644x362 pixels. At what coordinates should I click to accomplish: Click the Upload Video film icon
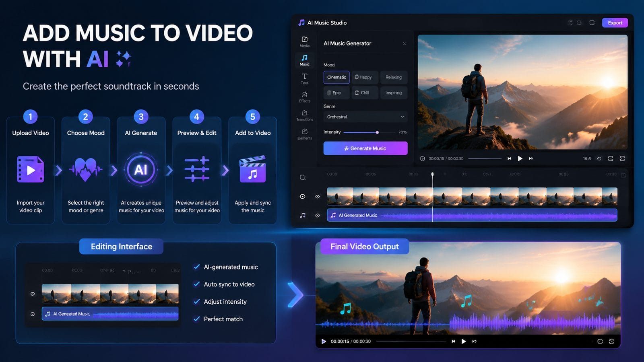pos(31,169)
